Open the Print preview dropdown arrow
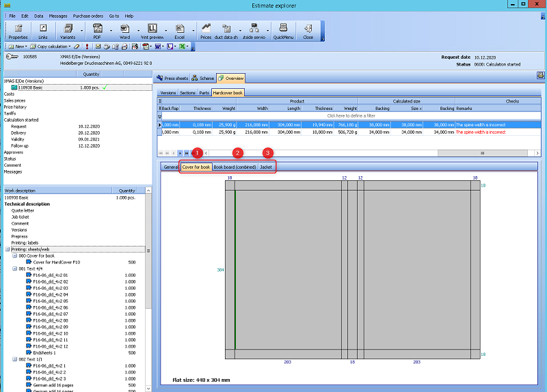This screenshot has height=392, width=547. tap(165, 31)
